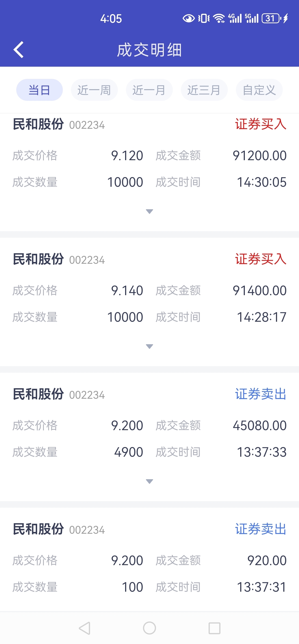Tap the Wi-Fi icon in status bar

click(x=219, y=18)
